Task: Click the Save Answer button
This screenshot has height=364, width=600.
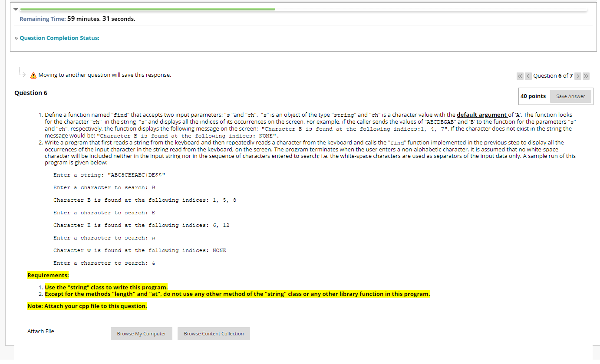Action: click(x=570, y=96)
